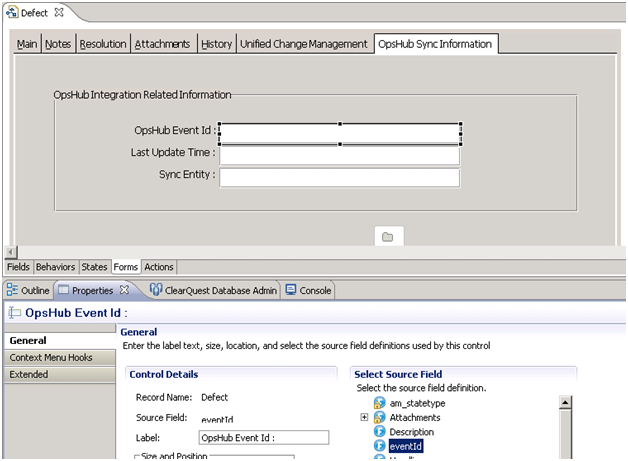Click the am_statetype field icon
The image size is (628, 461).
tap(380, 403)
